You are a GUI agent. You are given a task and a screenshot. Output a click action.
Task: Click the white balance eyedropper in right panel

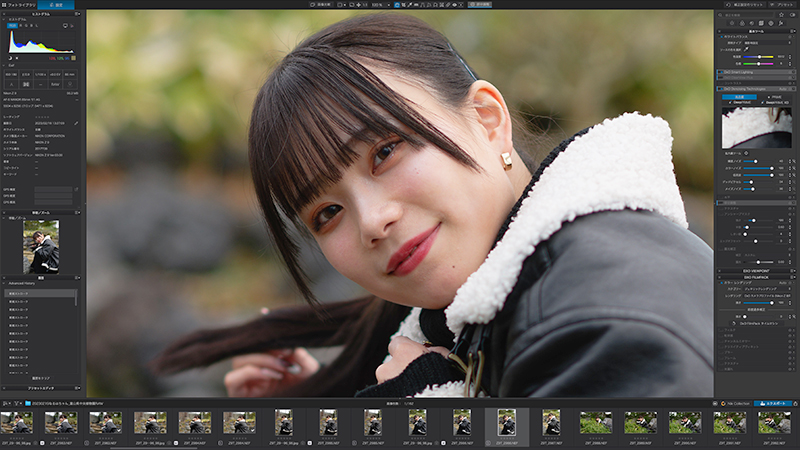point(746,49)
